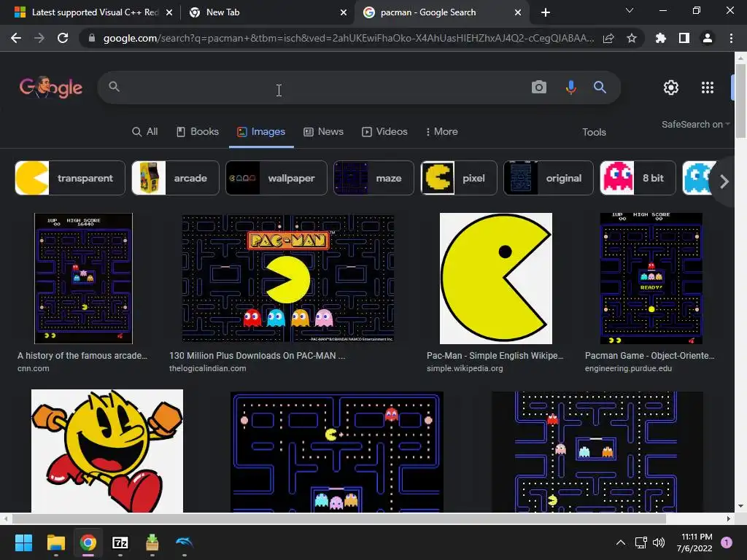Filter images by wallpaper chip
The width and height of the screenshot is (747, 560).
coord(276,178)
